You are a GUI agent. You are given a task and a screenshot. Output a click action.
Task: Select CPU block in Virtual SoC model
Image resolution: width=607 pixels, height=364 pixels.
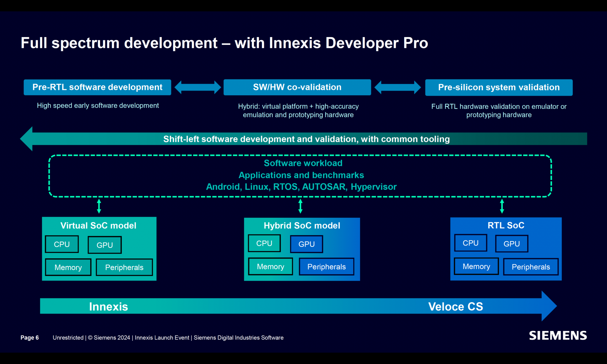pos(62,244)
